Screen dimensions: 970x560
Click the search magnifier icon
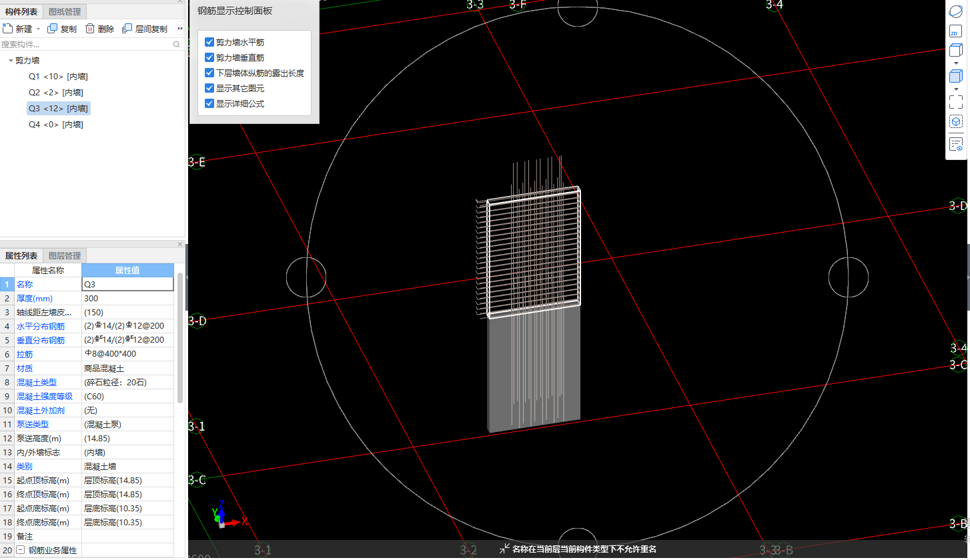pyautogui.click(x=177, y=45)
